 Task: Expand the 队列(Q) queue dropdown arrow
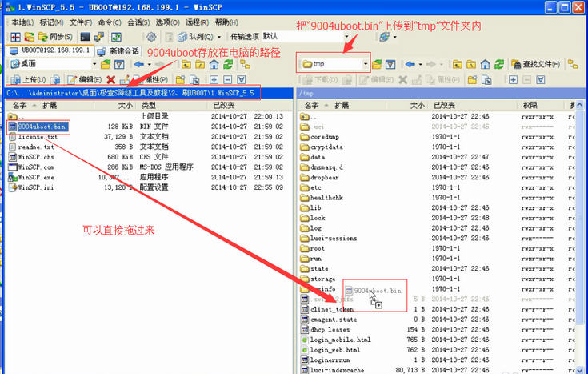[219, 37]
